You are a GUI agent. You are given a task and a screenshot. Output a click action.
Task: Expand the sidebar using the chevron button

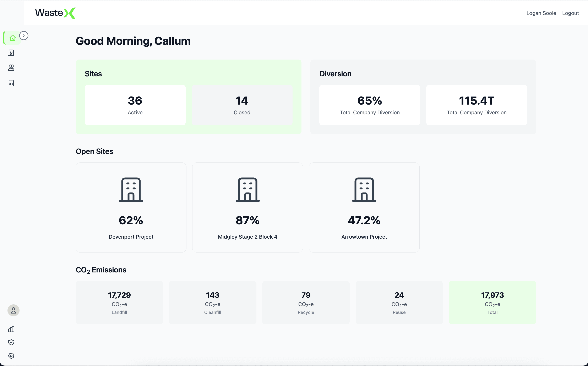click(x=24, y=35)
